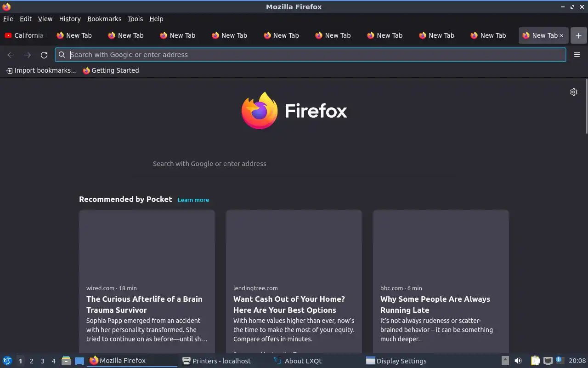Switch to virtual desktop 1
The width and height of the screenshot is (588, 368).
20,361
